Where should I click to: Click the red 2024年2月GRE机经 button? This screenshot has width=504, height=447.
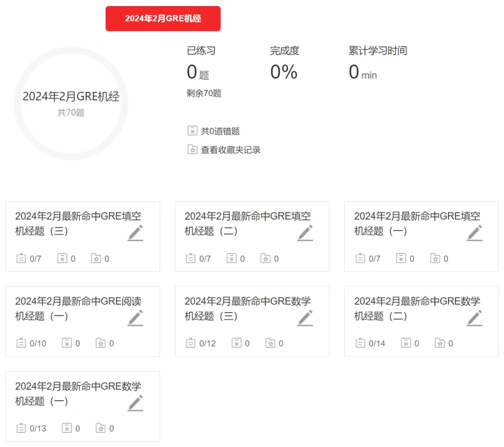point(163,18)
